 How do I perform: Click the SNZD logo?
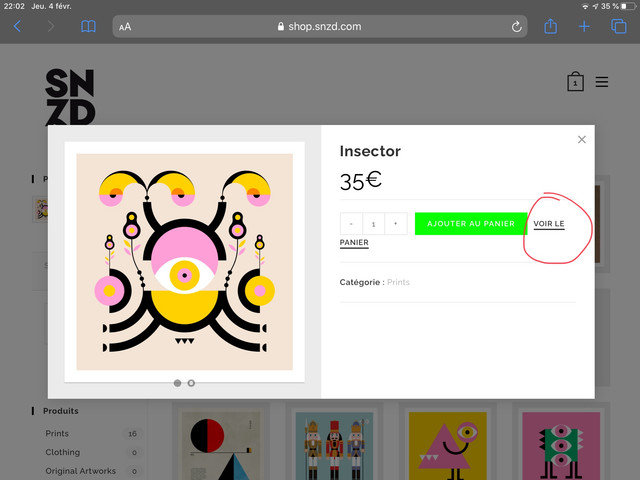70,97
